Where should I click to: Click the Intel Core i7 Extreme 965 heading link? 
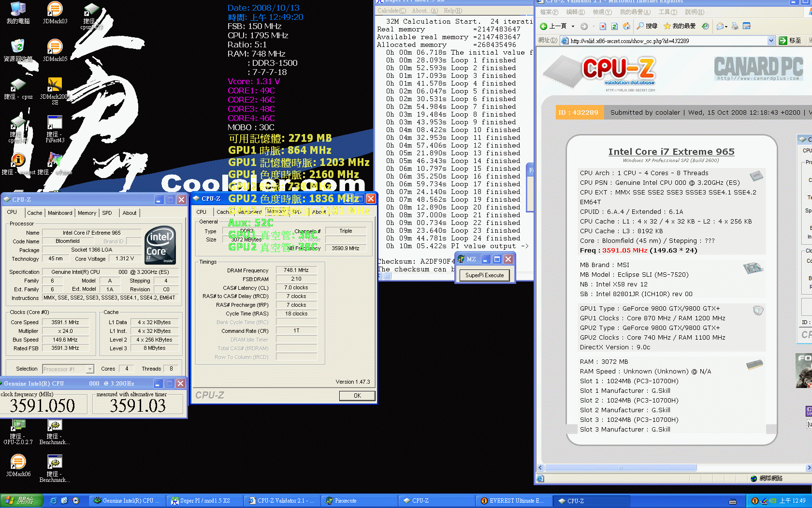click(671, 152)
